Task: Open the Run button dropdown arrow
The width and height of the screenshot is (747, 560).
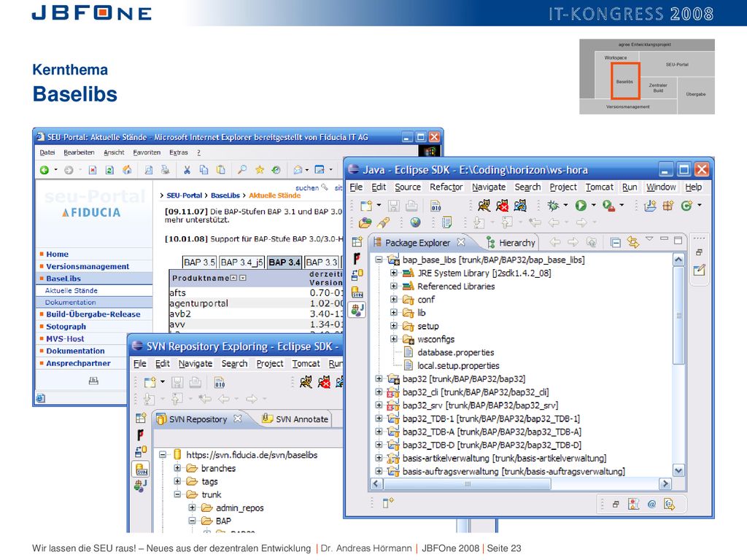Action: coord(594,205)
